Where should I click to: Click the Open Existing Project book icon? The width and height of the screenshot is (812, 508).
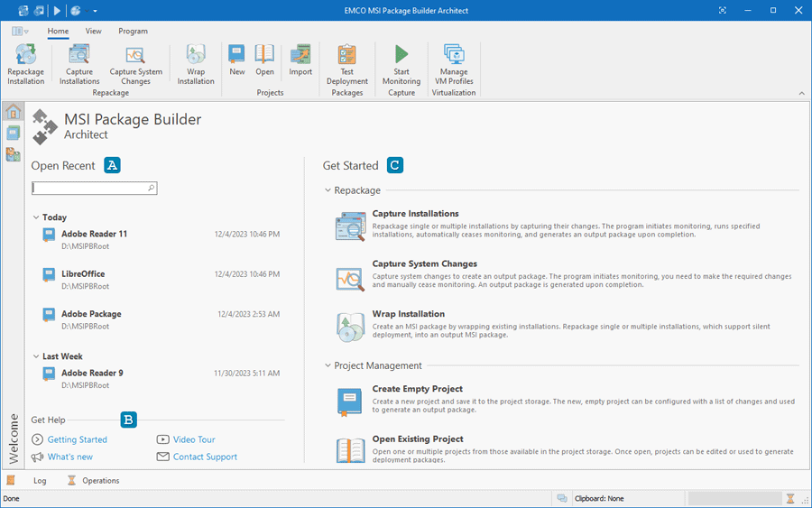coord(351,450)
